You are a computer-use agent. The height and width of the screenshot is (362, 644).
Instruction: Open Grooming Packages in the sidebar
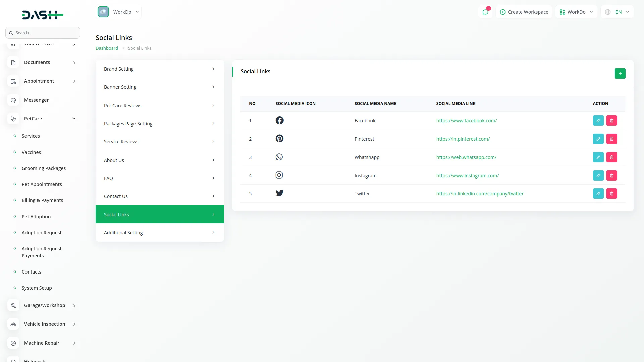(44, 168)
